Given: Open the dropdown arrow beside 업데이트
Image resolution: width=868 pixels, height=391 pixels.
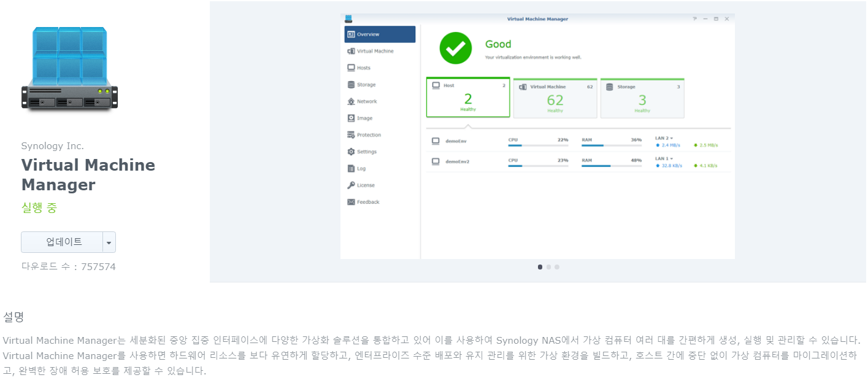Looking at the screenshot, I should point(109,242).
